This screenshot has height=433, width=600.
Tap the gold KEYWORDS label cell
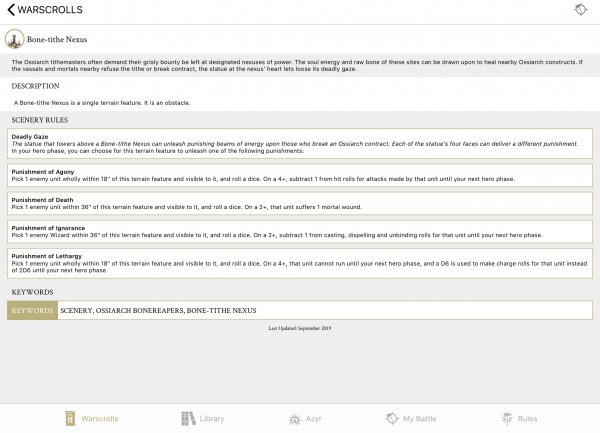[32, 311]
